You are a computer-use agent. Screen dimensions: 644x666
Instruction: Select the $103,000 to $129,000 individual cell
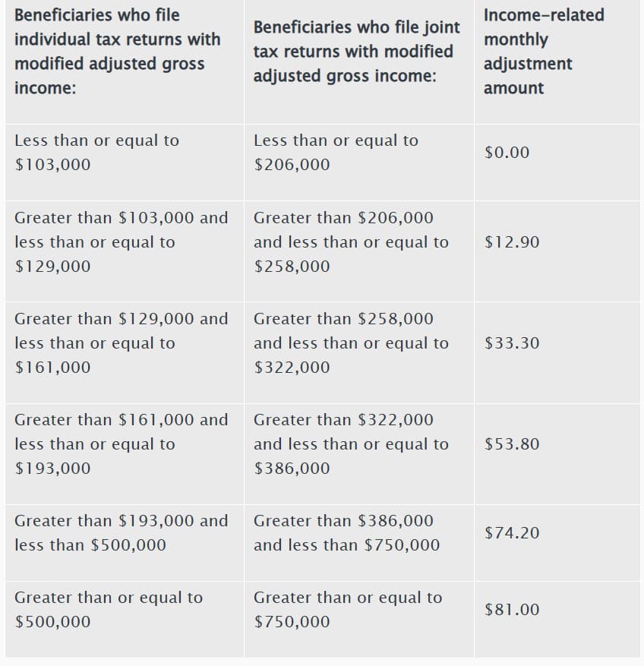click(122, 242)
